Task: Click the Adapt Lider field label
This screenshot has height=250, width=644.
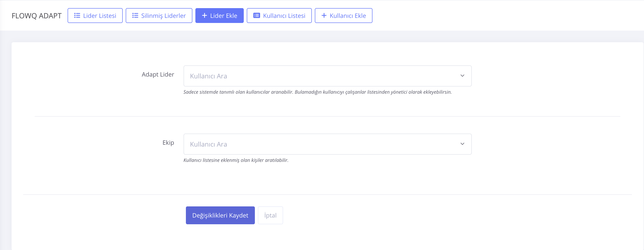Action: [x=158, y=74]
